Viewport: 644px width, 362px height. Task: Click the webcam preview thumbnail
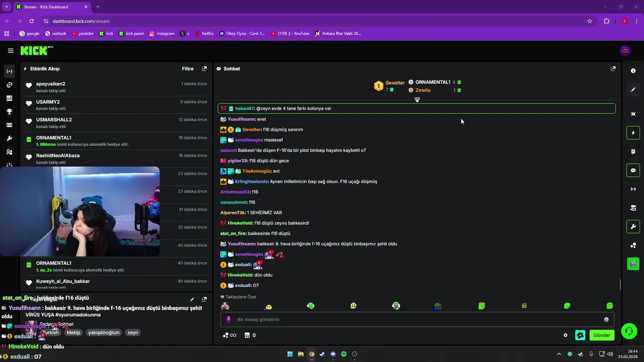click(x=80, y=212)
